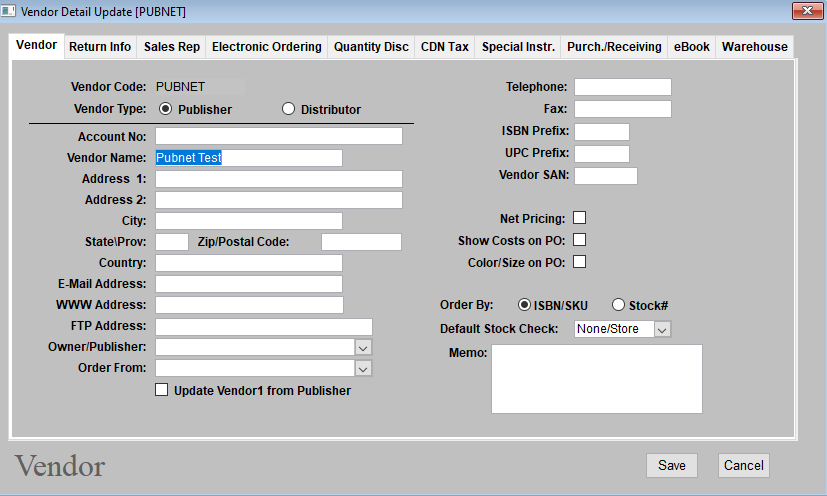Open the Electronic Ordering tab
This screenshot has height=496, width=827.
[267, 47]
